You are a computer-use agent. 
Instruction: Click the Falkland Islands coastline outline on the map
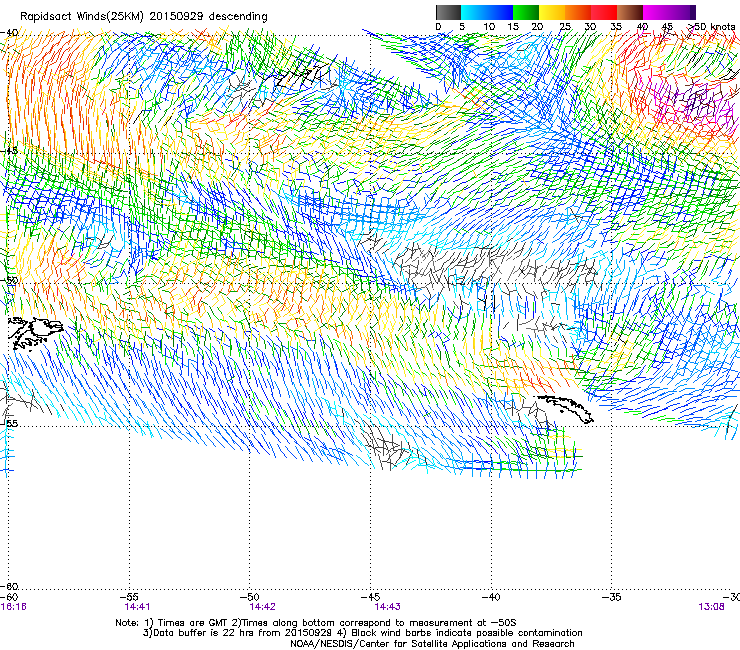pyautogui.click(x=36, y=333)
